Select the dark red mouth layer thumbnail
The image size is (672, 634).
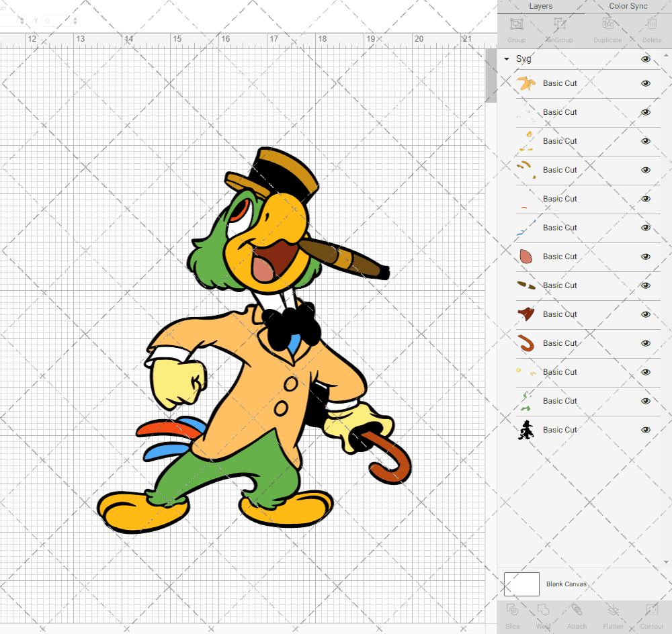pos(526,314)
